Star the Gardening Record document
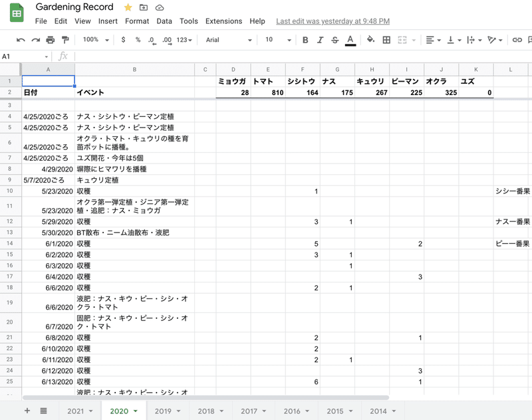The width and height of the screenshot is (532, 420). click(x=128, y=7)
